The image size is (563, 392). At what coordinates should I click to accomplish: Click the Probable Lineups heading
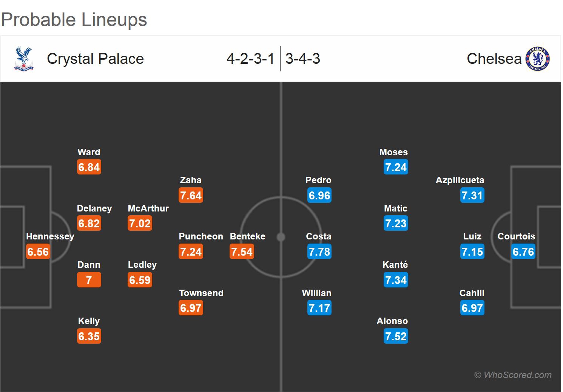(x=74, y=20)
